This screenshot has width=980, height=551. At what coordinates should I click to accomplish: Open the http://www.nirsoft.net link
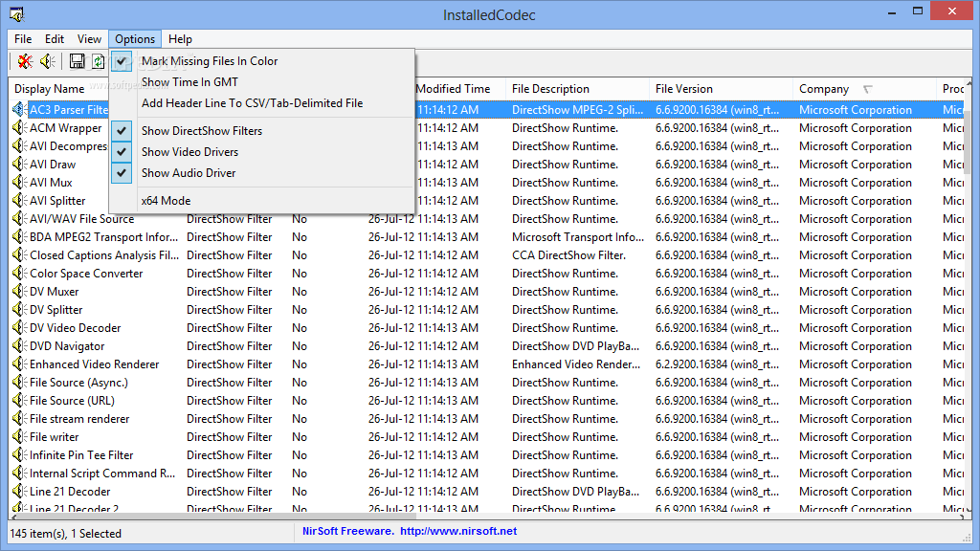coord(458,531)
